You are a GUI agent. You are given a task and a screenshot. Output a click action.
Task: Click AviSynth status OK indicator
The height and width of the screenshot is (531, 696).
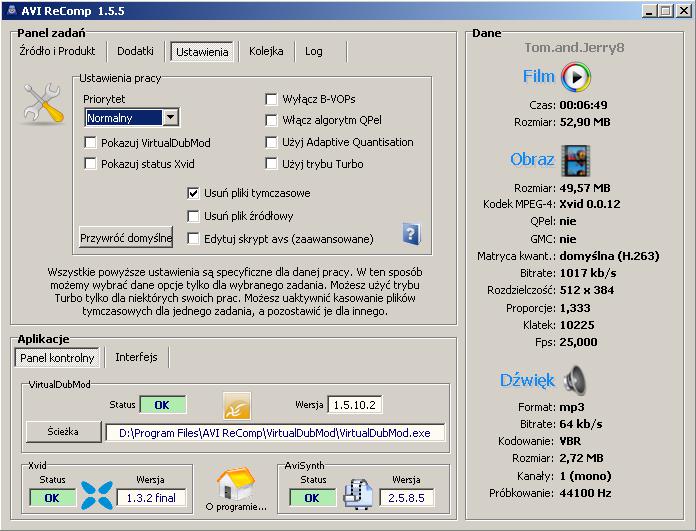312,498
